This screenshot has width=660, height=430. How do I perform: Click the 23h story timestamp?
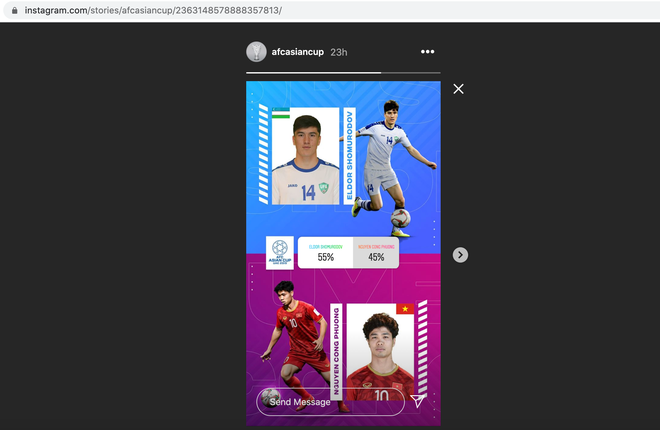pyautogui.click(x=339, y=52)
